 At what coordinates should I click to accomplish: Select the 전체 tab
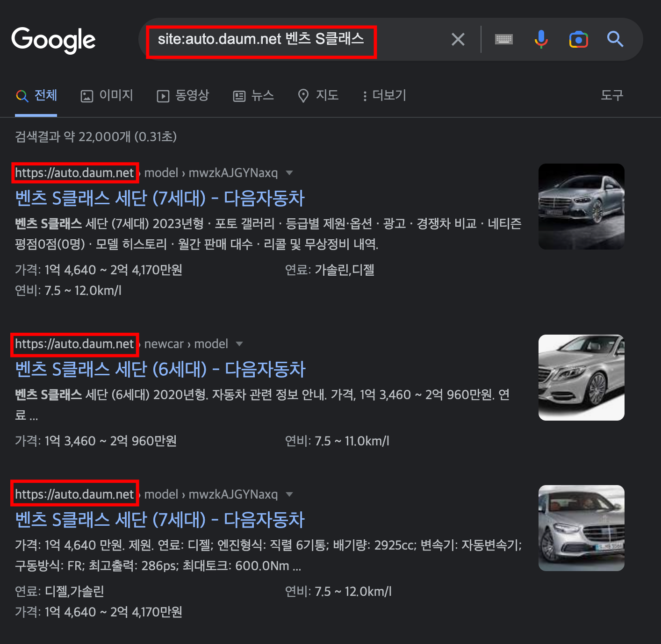tap(36, 95)
